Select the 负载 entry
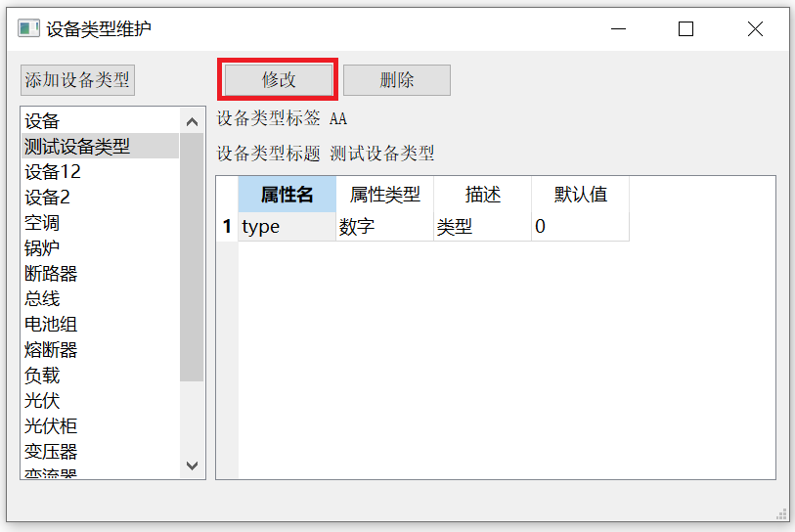795x532 pixels. click(101, 375)
